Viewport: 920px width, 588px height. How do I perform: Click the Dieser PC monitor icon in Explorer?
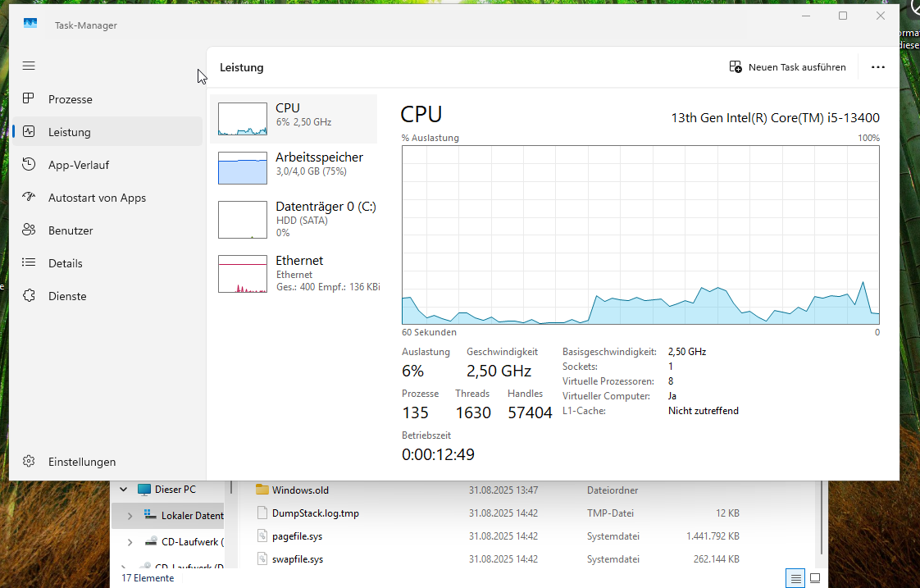[x=144, y=490]
